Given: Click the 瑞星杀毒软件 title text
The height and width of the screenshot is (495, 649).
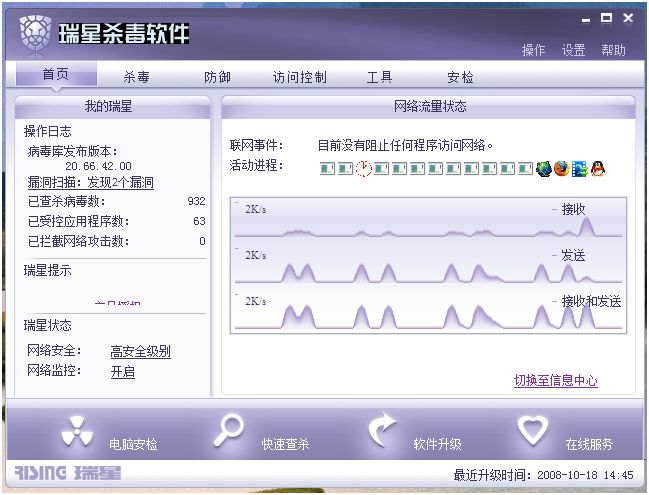Looking at the screenshot, I should (123, 34).
